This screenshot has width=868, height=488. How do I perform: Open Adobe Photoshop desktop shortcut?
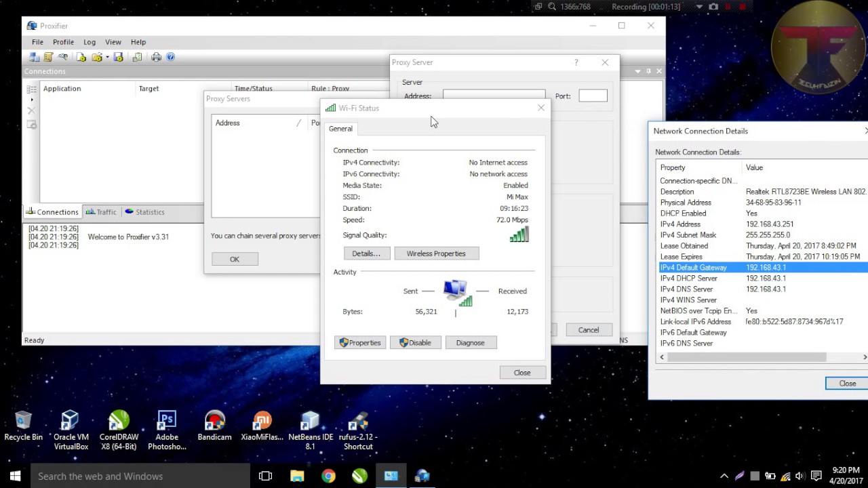pos(167,430)
